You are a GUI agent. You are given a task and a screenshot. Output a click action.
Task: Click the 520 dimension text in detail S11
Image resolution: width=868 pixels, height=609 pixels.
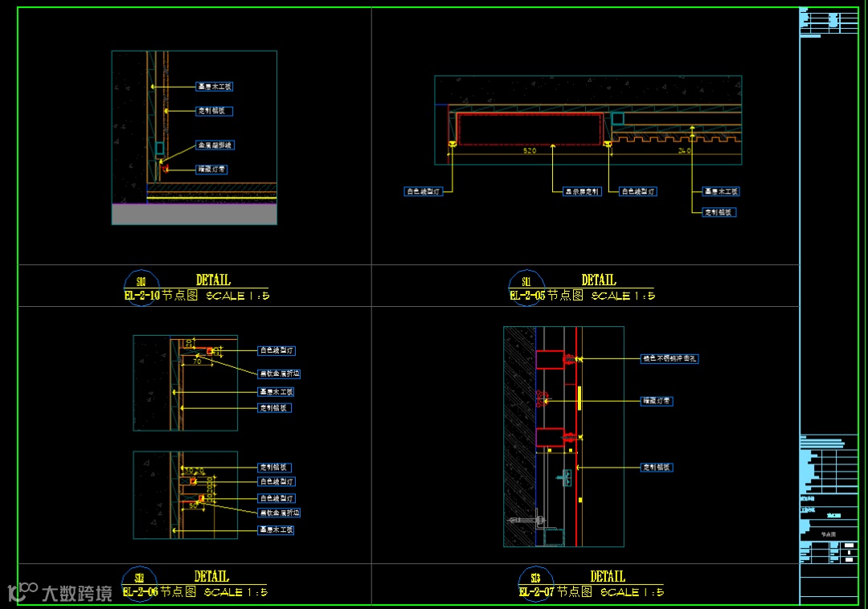pos(529,150)
